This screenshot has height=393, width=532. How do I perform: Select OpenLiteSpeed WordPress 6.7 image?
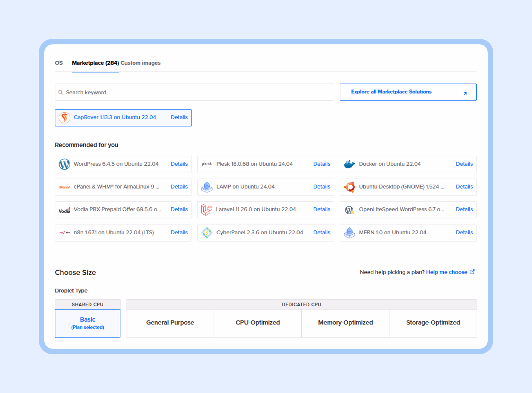coord(408,210)
